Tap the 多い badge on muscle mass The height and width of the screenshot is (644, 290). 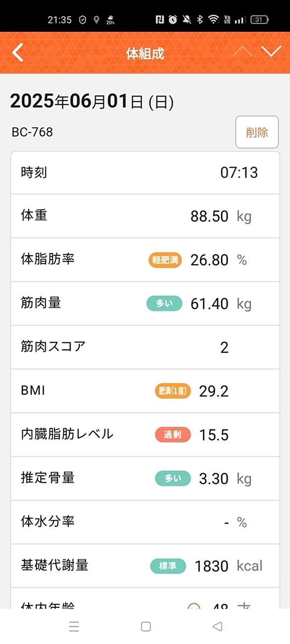click(164, 303)
